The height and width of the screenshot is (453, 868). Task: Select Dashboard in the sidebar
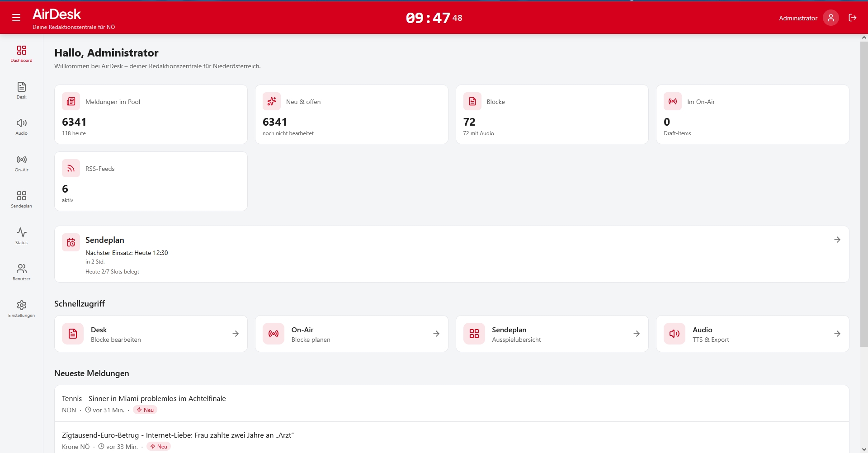pos(21,53)
